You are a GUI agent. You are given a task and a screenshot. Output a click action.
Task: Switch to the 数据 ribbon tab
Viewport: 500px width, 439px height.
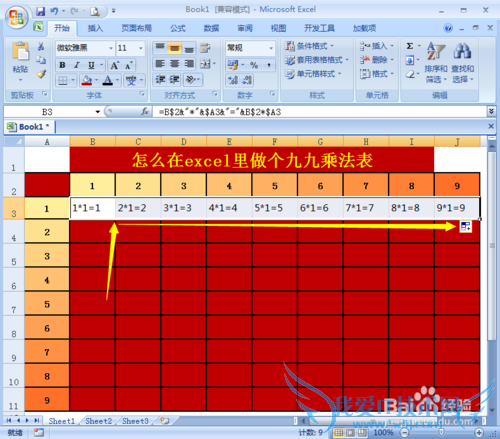(x=211, y=28)
